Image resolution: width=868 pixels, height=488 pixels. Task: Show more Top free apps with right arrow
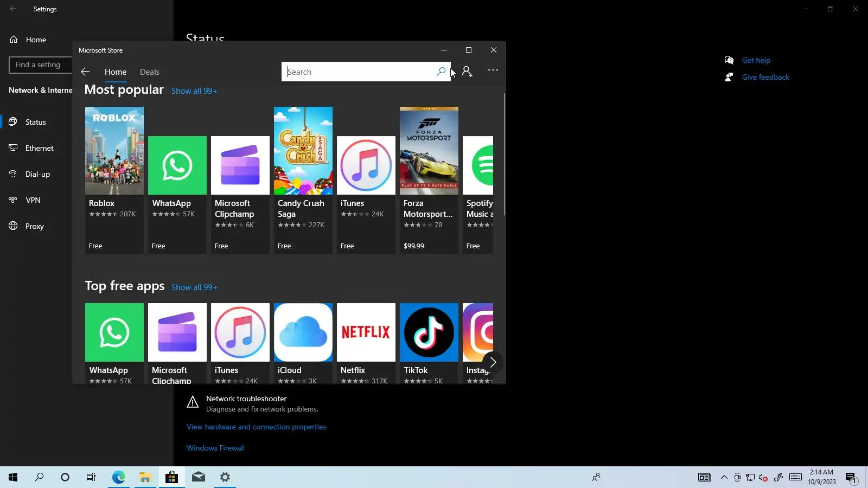(493, 362)
